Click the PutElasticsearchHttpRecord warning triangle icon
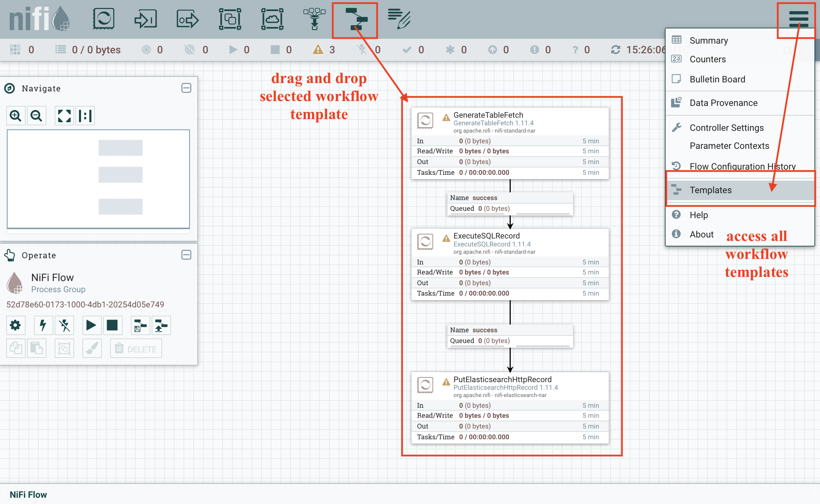The height and width of the screenshot is (504, 820). coord(446,382)
